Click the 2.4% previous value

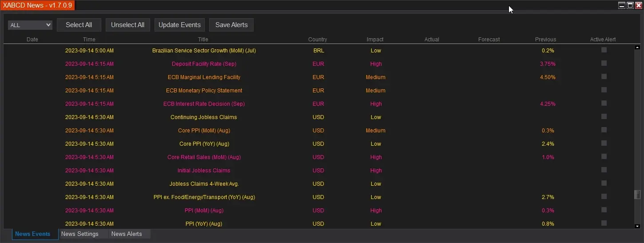tap(548, 144)
